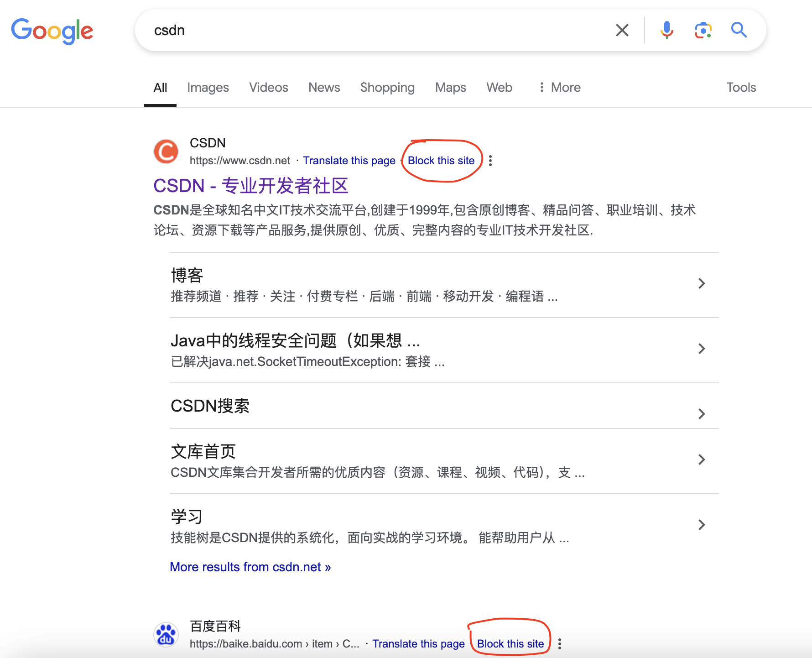Open the CSDN - 专业开发者社区 title link
The height and width of the screenshot is (658, 812).
(x=251, y=186)
